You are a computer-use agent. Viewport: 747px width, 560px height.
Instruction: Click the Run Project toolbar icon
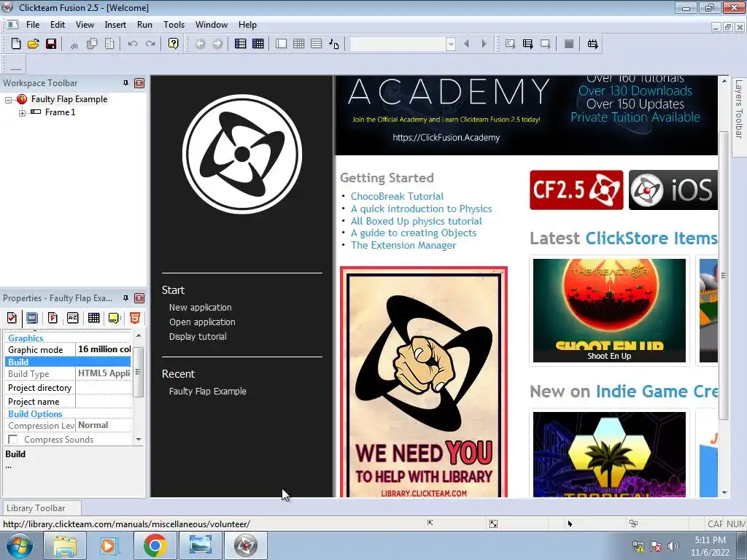[x=510, y=44]
